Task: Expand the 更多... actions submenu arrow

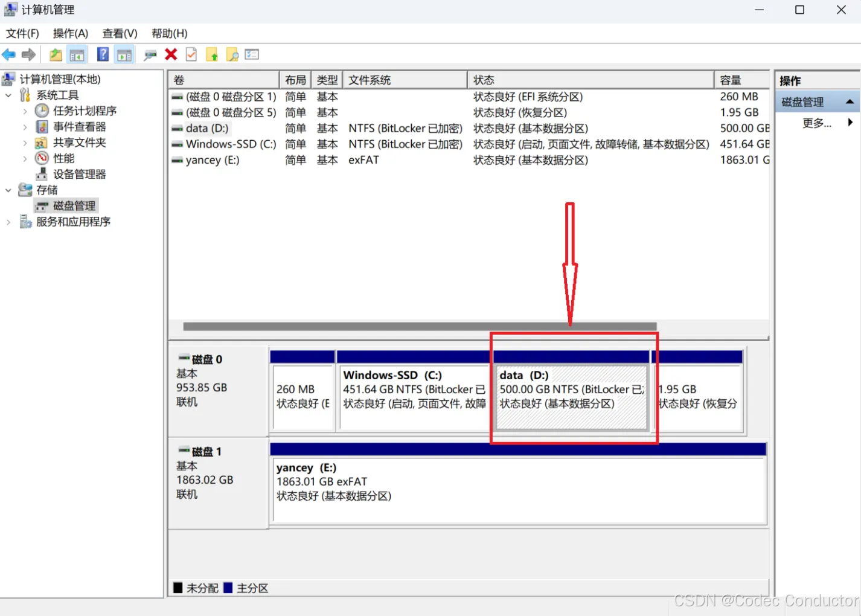Action: pyautogui.click(x=850, y=123)
